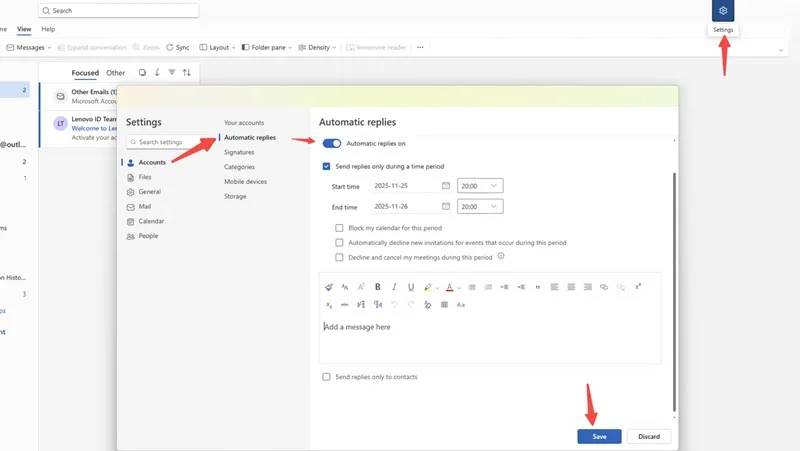Click the Sync button in toolbar
Viewport: 800px width, 451px height.
(x=178, y=47)
